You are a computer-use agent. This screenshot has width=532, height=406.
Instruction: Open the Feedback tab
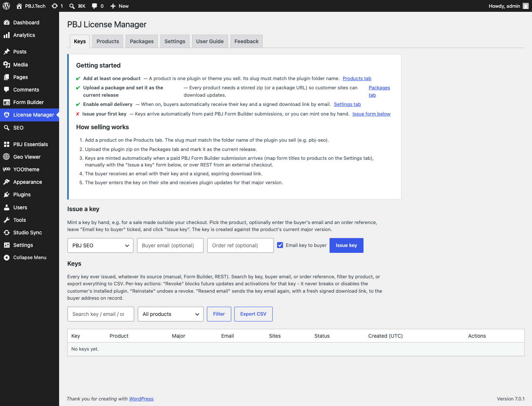(246, 41)
